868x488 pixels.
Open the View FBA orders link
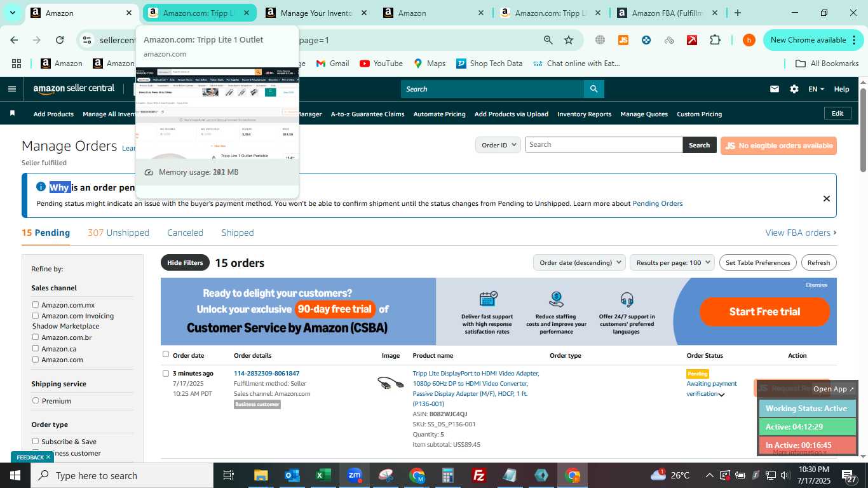tap(801, 233)
